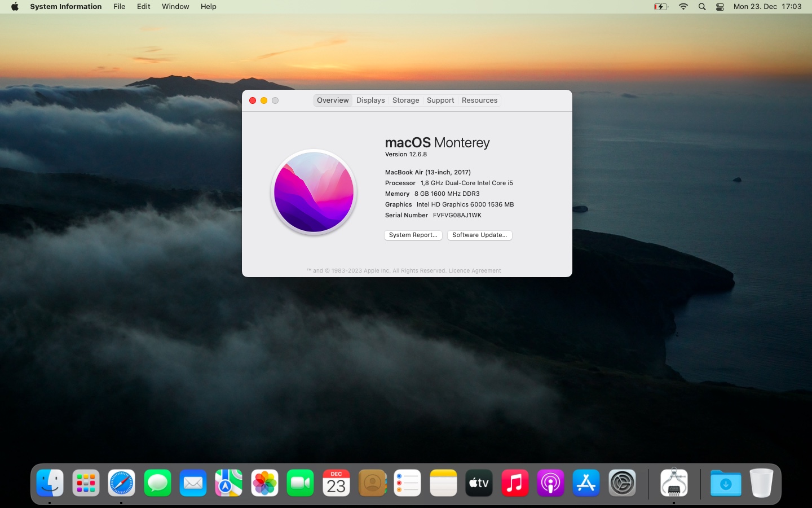Image resolution: width=812 pixels, height=508 pixels.
Task: Open the Licence Agreement link
Action: [475, 271]
